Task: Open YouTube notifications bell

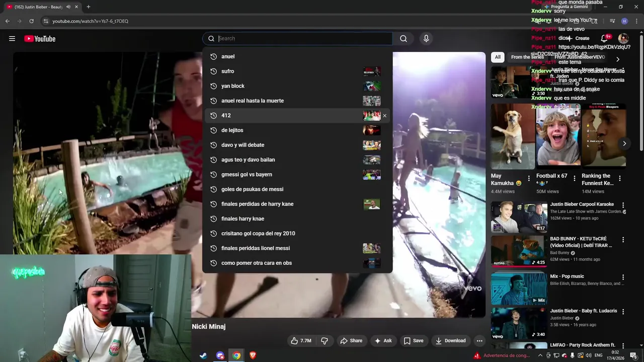Action: click(604, 38)
